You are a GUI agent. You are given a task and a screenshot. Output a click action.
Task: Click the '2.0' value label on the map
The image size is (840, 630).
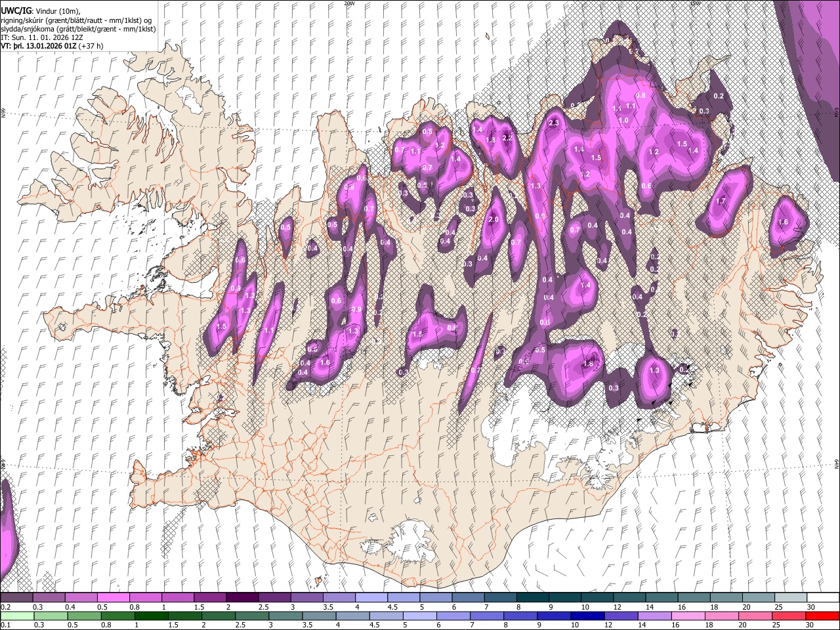pyautogui.click(x=493, y=220)
